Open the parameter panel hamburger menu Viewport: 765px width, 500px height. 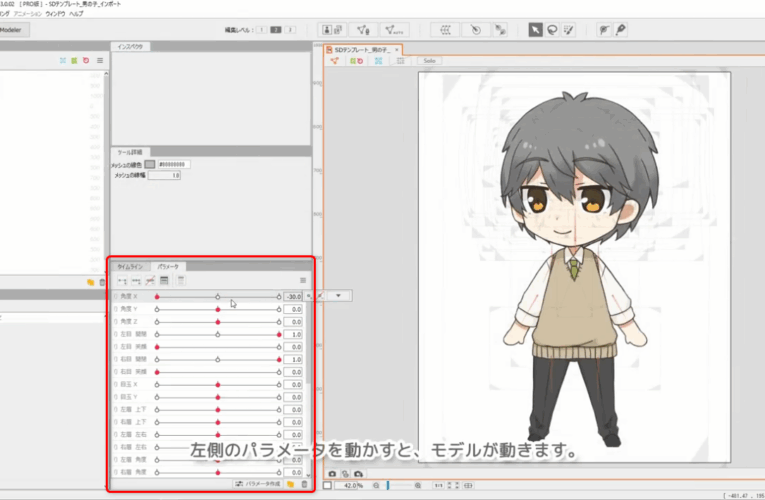tap(303, 281)
